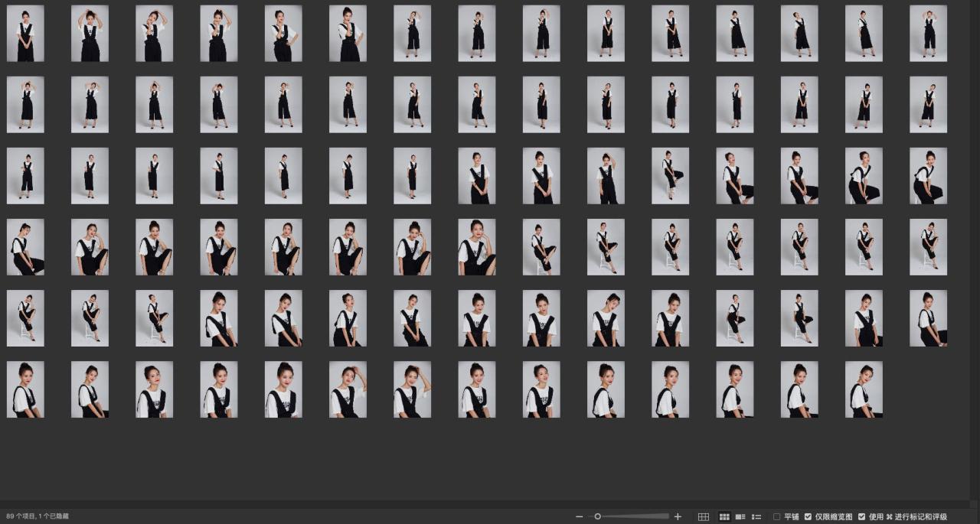This screenshot has width=980, height=524.
Task: Select the last thumbnail in the third row
Action: [x=928, y=176]
